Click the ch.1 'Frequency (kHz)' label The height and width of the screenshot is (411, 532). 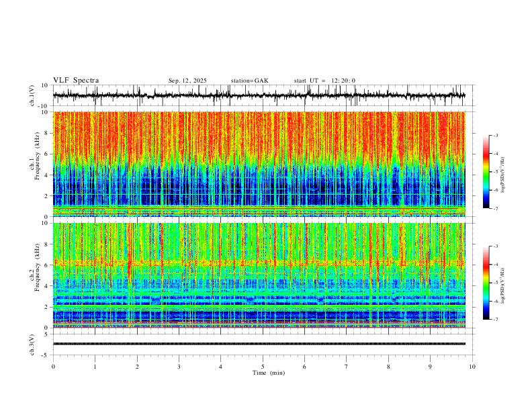point(37,154)
